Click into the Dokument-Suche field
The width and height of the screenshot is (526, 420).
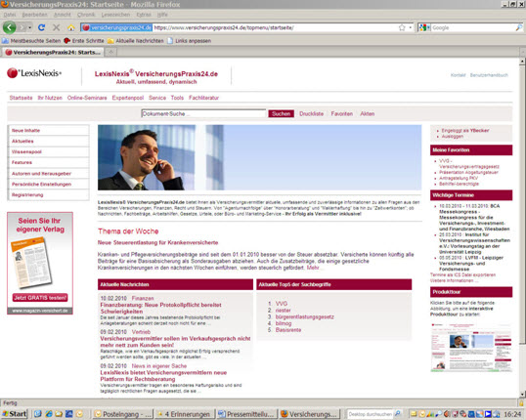[203, 113]
